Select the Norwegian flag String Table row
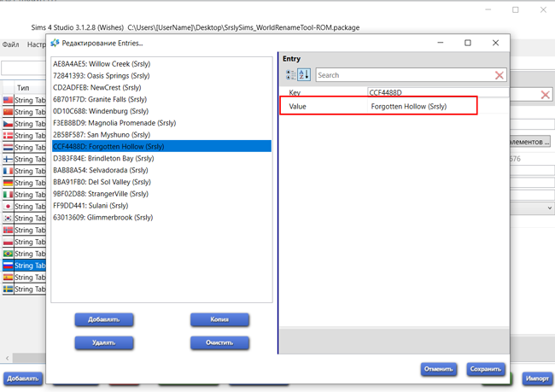The width and height of the screenshot is (555, 392). [x=24, y=231]
